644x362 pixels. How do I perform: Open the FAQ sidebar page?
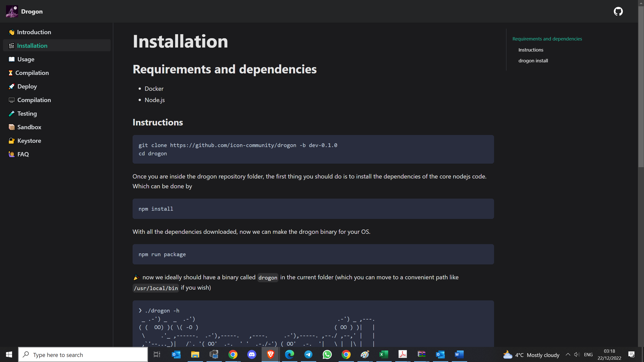click(23, 154)
